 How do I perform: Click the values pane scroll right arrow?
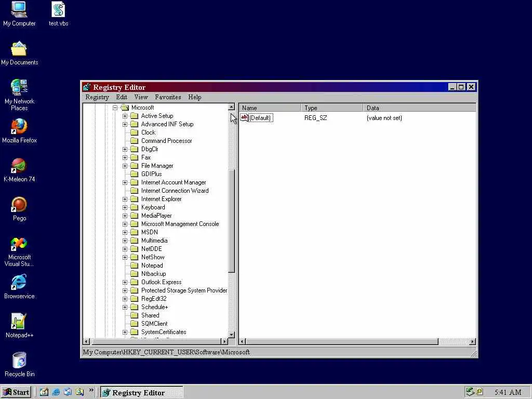point(473,341)
